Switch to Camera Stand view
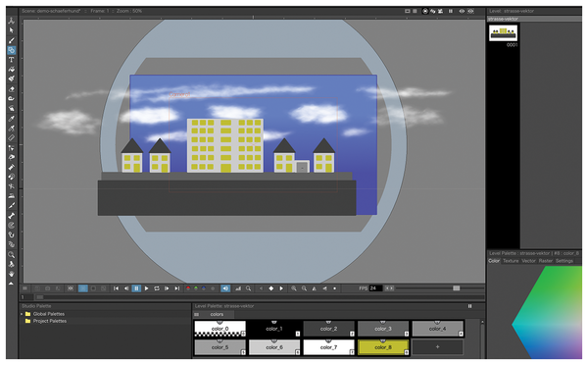The width and height of the screenshot is (588, 365). point(425,11)
